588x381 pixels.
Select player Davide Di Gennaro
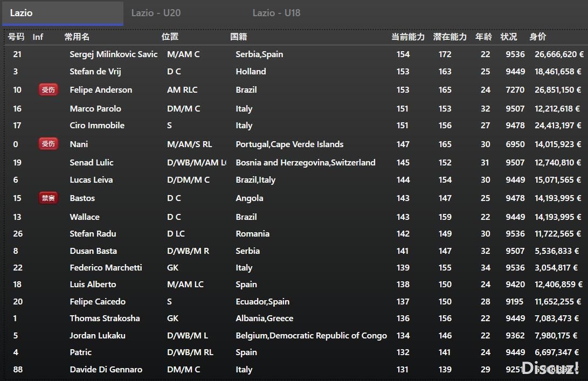(106, 370)
